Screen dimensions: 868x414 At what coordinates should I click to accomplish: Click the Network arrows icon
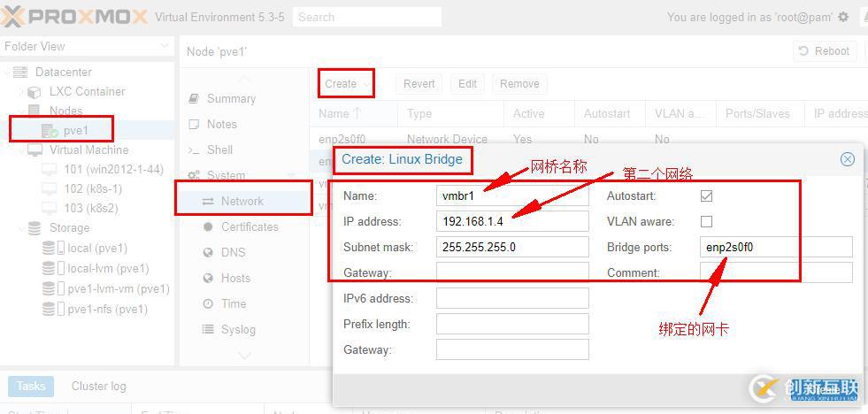(x=208, y=202)
